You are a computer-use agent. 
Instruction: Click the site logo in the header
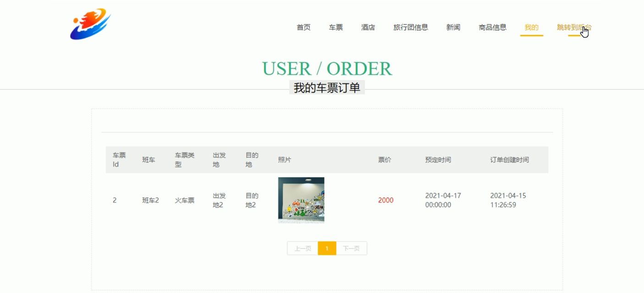click(x=90, y=24)
